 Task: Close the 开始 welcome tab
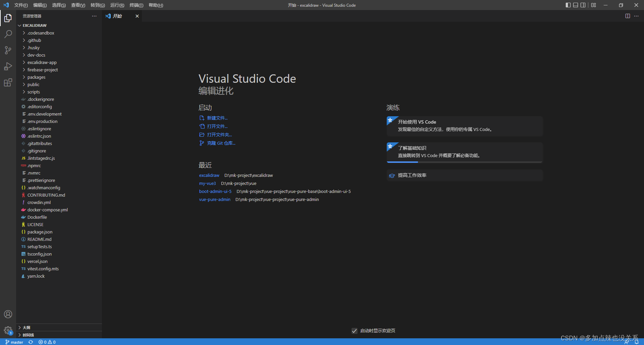coord(137,16)
